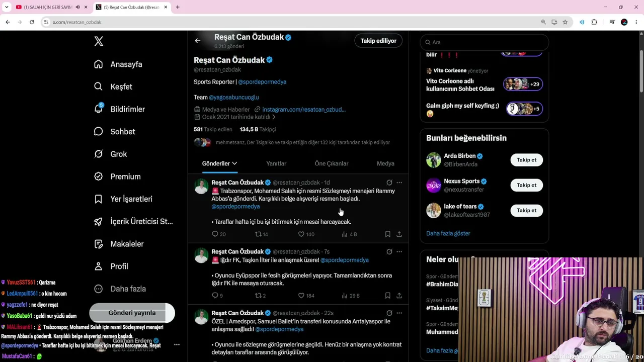644x362 pixels.
Task: Share the Trabzonspor Mohamed Salah post
Action: (x=399, y=234)
